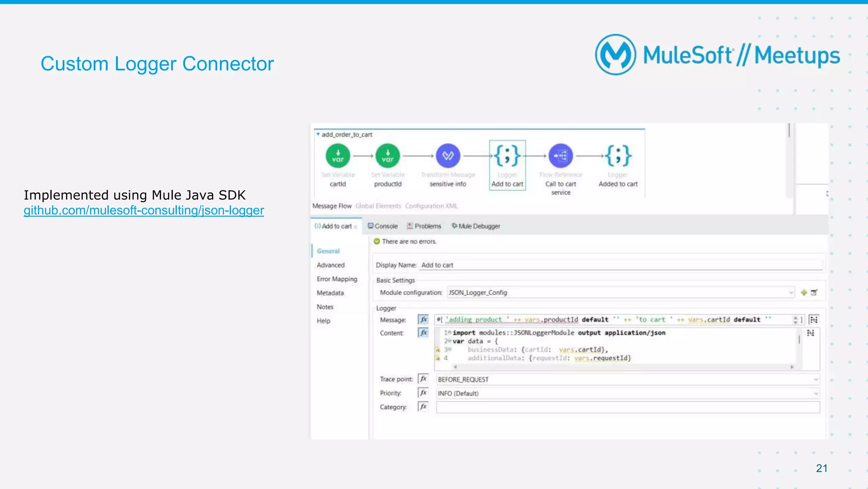Click the Message field stepper arrows
Viewport: 868px width, 489px height.
(796, 320)
